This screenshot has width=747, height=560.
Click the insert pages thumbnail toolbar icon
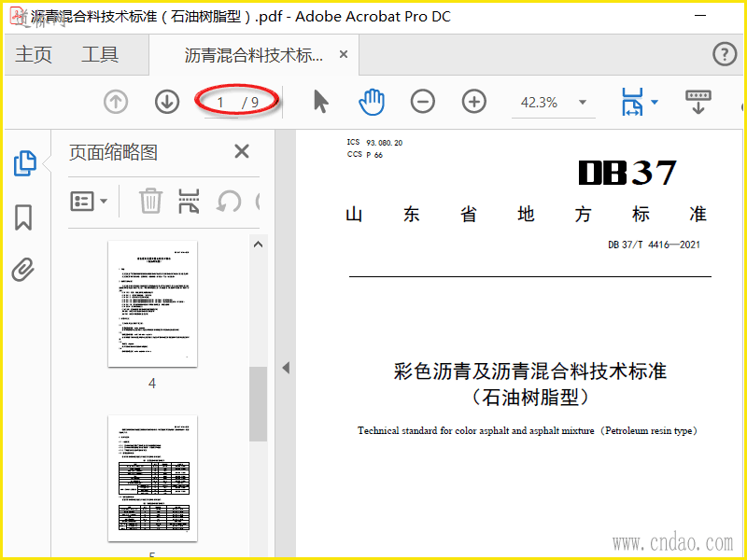pyautogui.click(x=190, y=201)
